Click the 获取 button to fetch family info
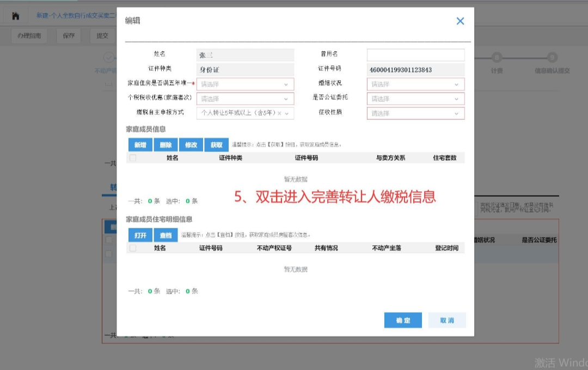 (x=216, y=145)
